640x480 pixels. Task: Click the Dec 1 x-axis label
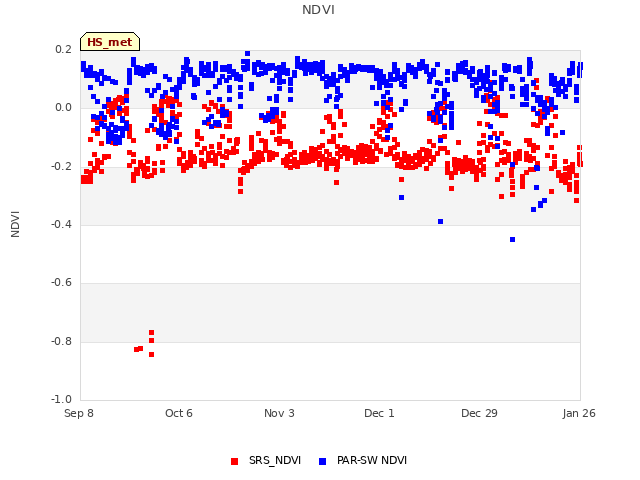click(379, 413)
